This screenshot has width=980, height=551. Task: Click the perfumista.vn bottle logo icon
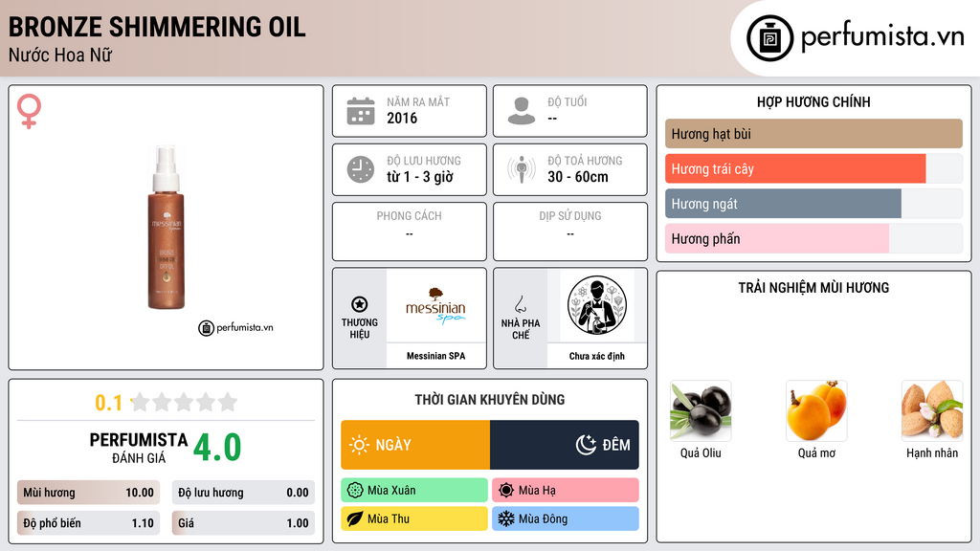click(769, 38)
